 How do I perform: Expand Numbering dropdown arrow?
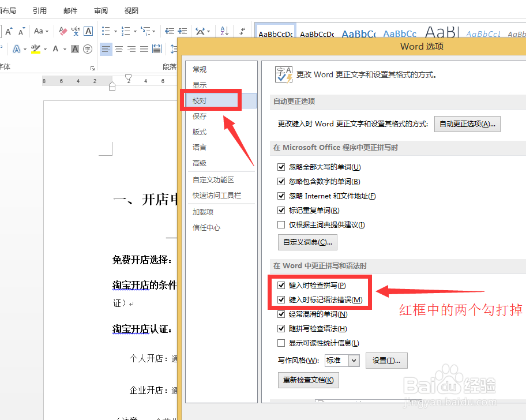point(135,32)
